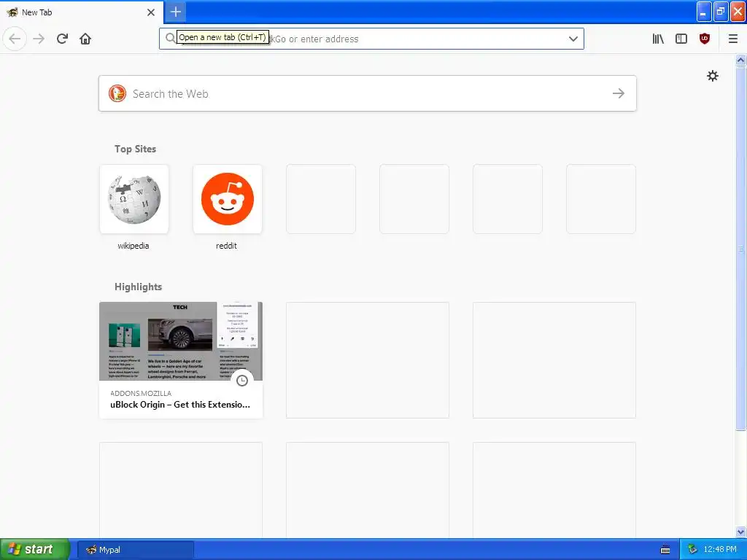
Task: Open new tab customization gear
Action: (712, 76)
